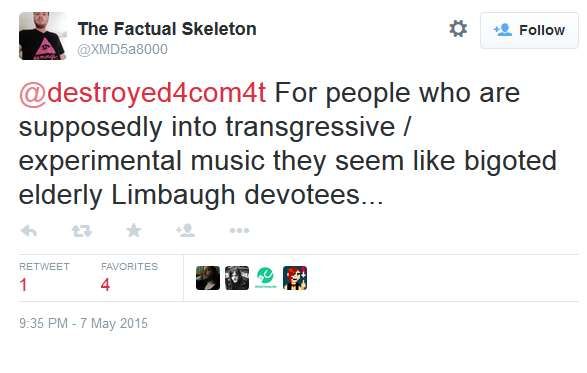Retweet this tweet via the retweet icon

point(82,231)
